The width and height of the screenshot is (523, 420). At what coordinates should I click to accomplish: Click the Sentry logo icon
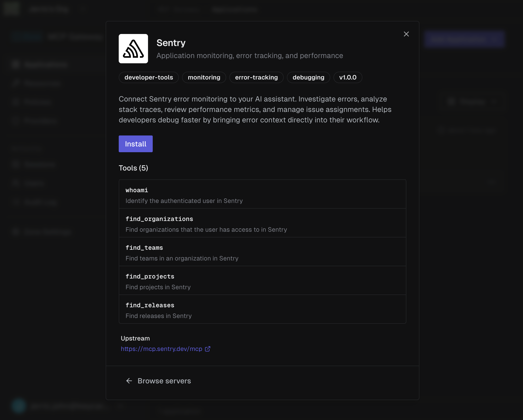click(133, 49)
